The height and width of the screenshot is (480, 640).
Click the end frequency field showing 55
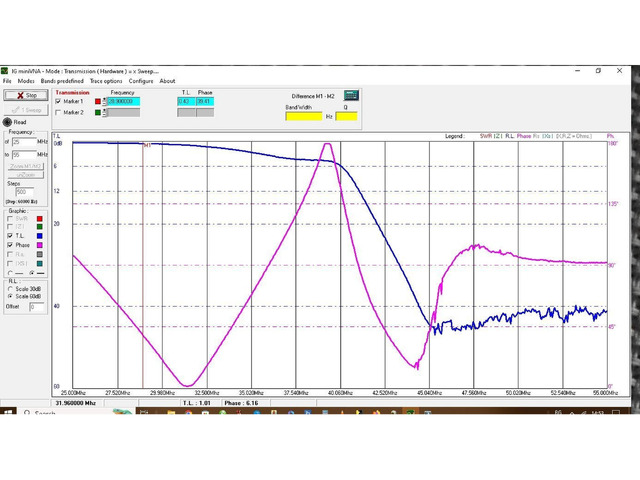click(x=24, y=155)
